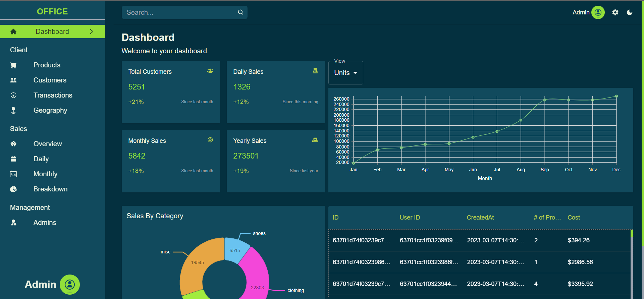
Task: Click the Geography pin icon
Action: [x=13, y=110]
